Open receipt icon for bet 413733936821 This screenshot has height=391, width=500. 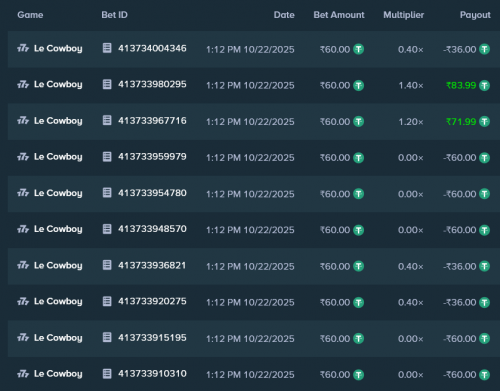click(107, 265)
